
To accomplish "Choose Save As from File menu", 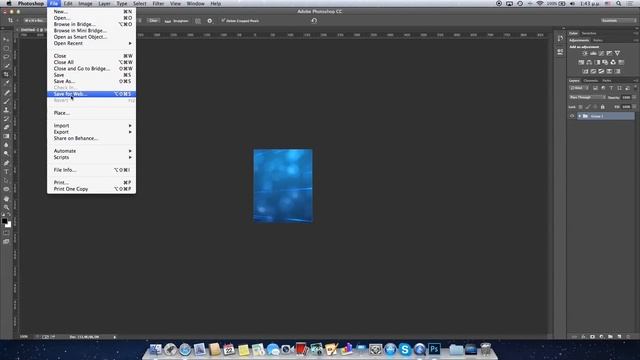I will coord(91,81).
